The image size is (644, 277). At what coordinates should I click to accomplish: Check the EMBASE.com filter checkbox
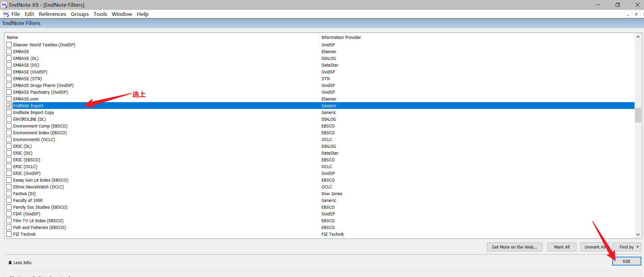(x=9, y=99)
